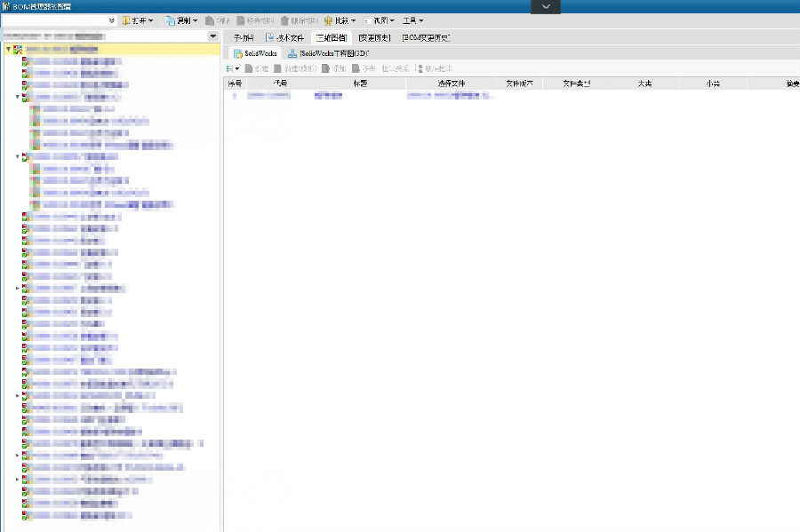Sort by the 文件类型 column header

click(578, 83)
